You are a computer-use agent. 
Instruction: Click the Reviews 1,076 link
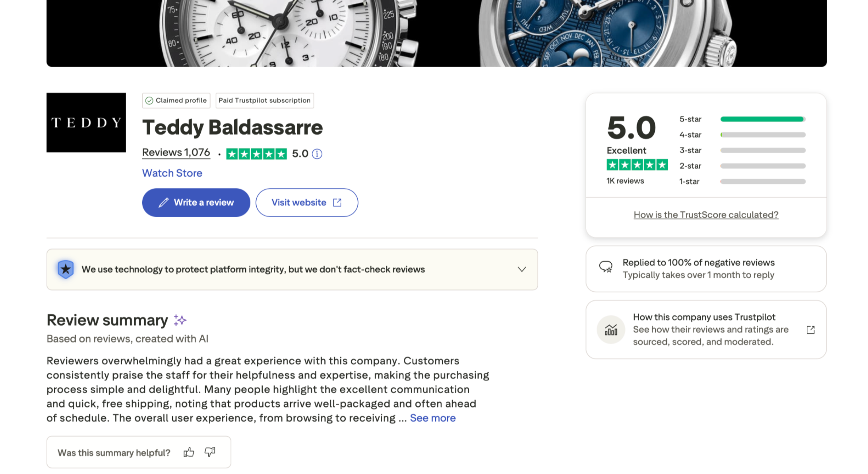(176, 153)
